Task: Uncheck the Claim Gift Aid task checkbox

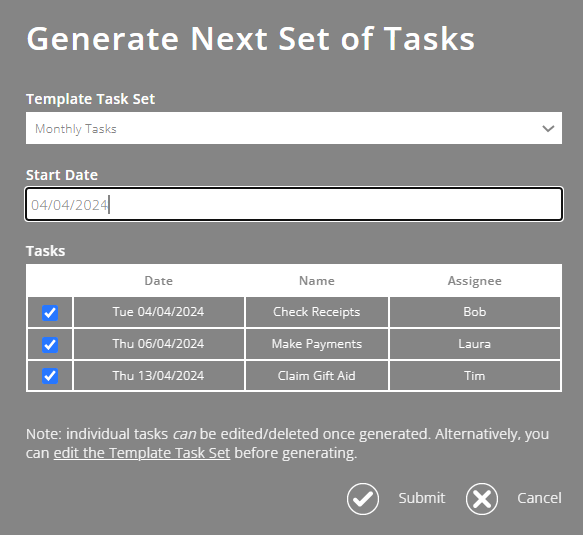Action: point(50,376)
